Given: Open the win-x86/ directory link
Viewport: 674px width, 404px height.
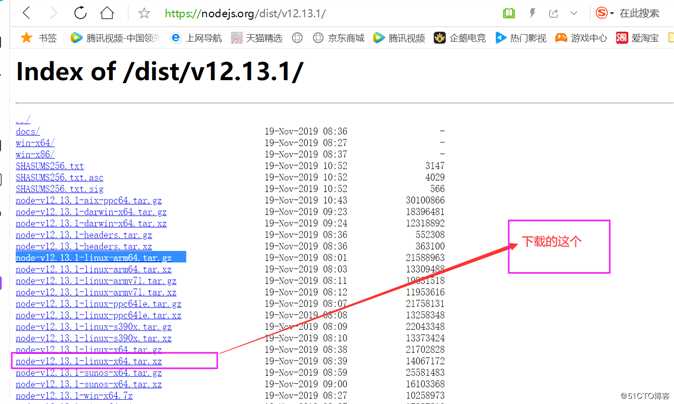Looking at the screenshot, I should tap(35, 154).
